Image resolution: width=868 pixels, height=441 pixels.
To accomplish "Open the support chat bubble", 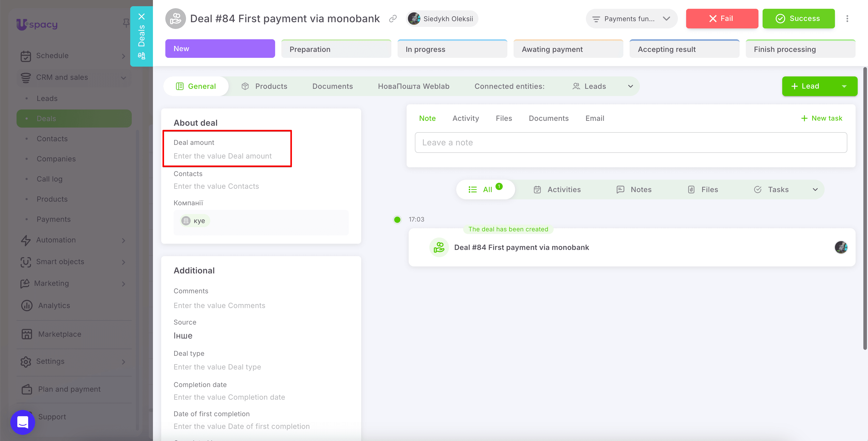I will pos(22,422).
